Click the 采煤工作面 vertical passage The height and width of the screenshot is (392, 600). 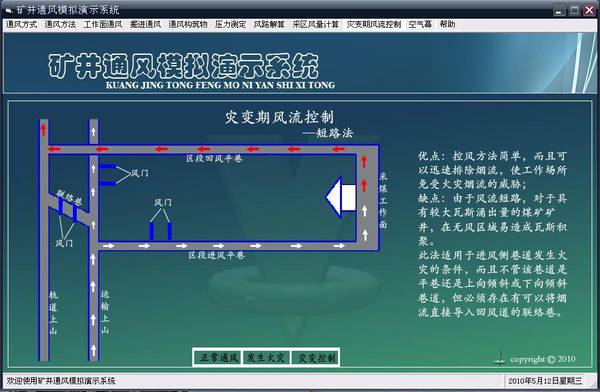click(x=368, y=198)
